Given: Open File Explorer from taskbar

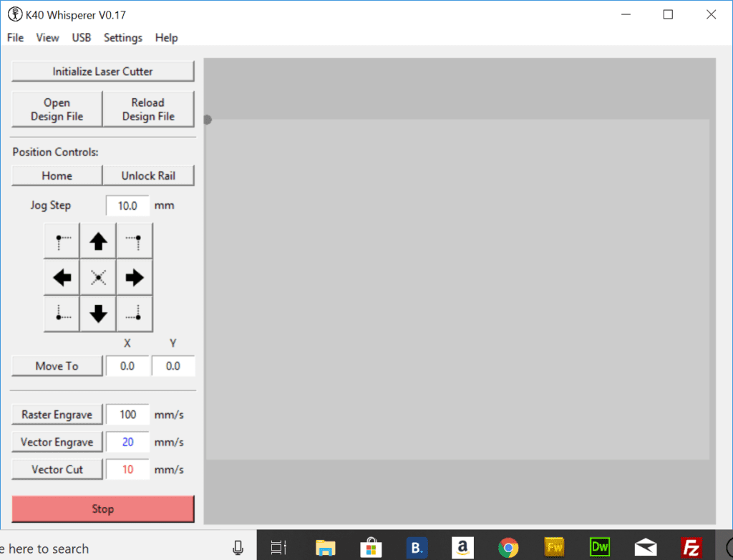Looking at the screenshot, I should point(326,547).
